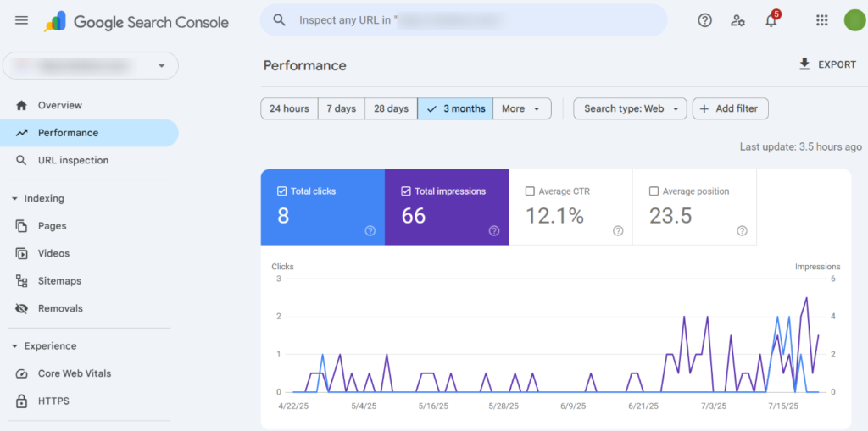Click the Sitemaps tree icon
The width and height of the screenshot is (868, 431).
click(x=21, y=281)
